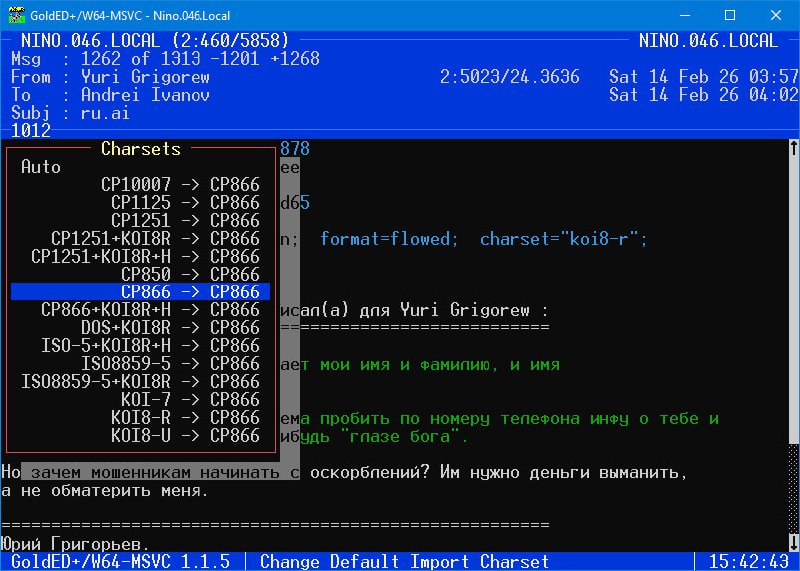The height and width of the screenshot is (571, 800).
Task: Choose CP10007 -> CP866 charset
Action: pyautogui.click(x=180, y=185)
